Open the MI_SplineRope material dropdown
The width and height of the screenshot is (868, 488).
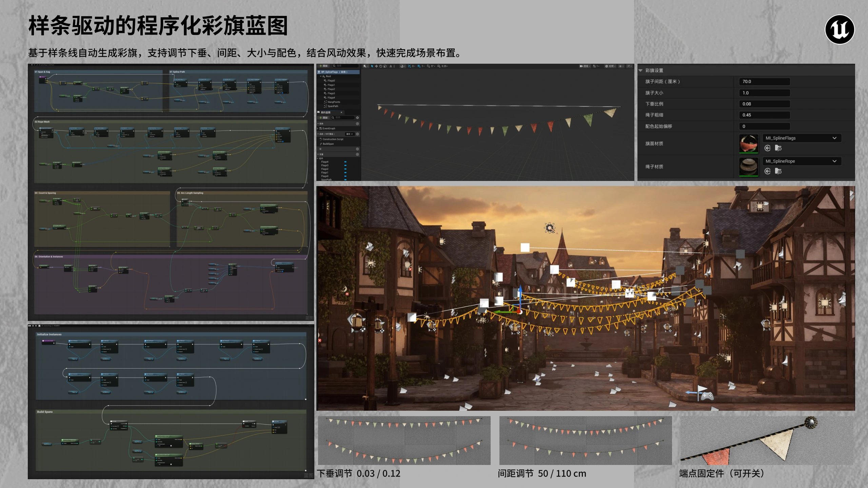802,161
